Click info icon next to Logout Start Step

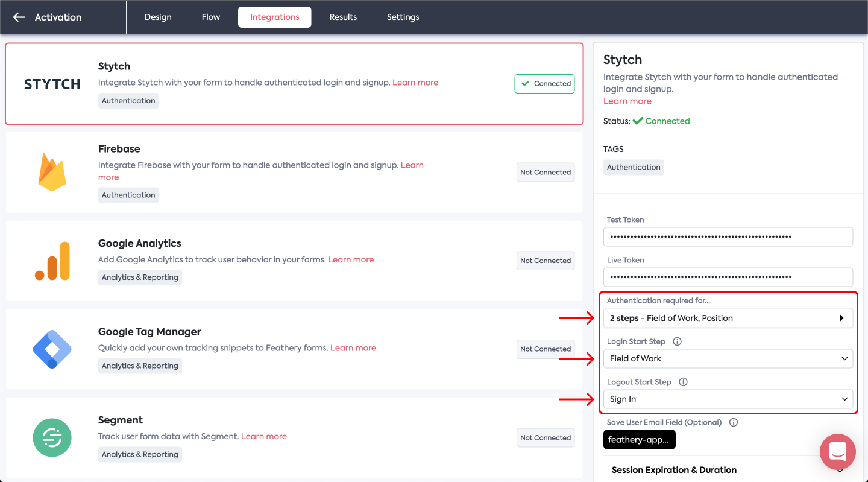[683, 382]
